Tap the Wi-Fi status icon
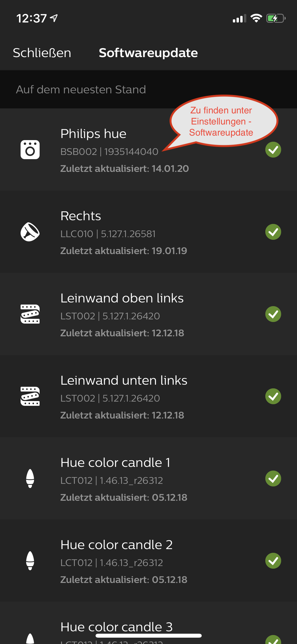Image resolution: width=297 pixels, height=644 pixels. point(256,18)
